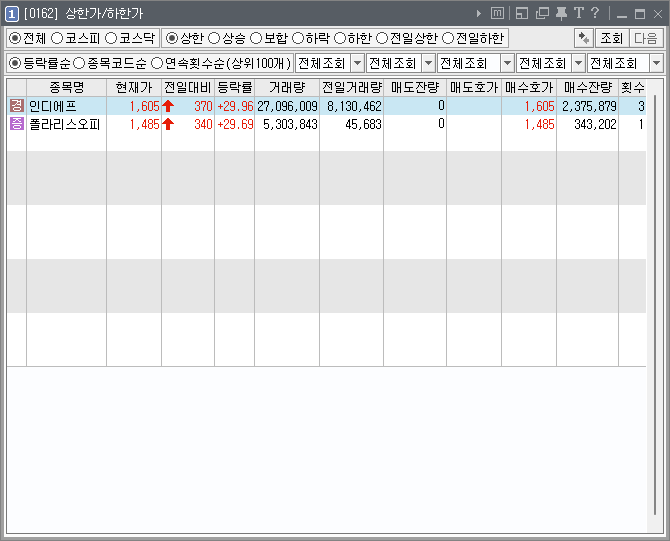Click the 횟수 column header
670x541 pixels.
pos(632,88)
